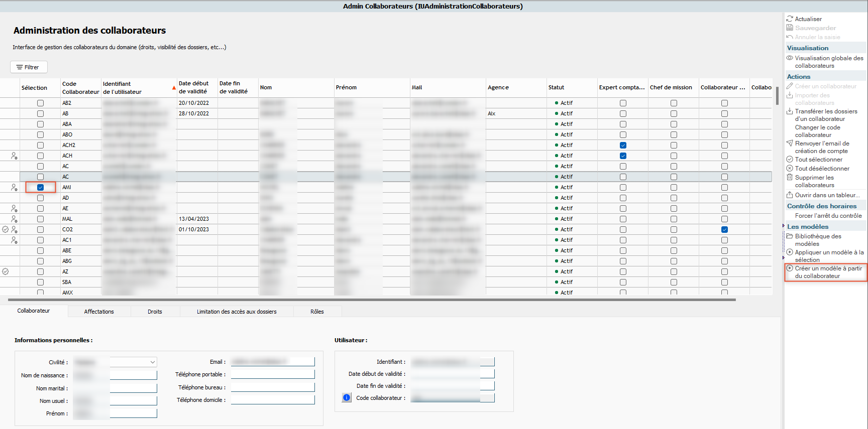Screen dimensions: 868x429
Task: Click Appliquer un modèle à la sélection icon
Action: pyautogui.click(x=790, y=252)
